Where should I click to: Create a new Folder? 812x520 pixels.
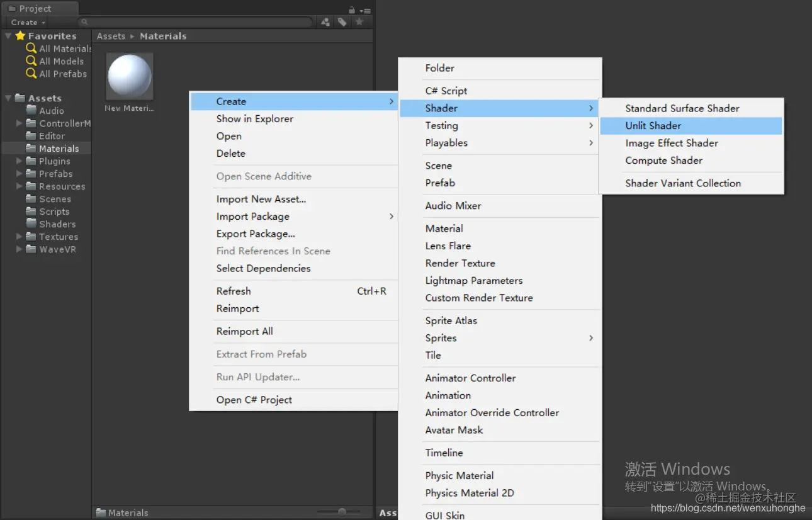coord(500,68)
